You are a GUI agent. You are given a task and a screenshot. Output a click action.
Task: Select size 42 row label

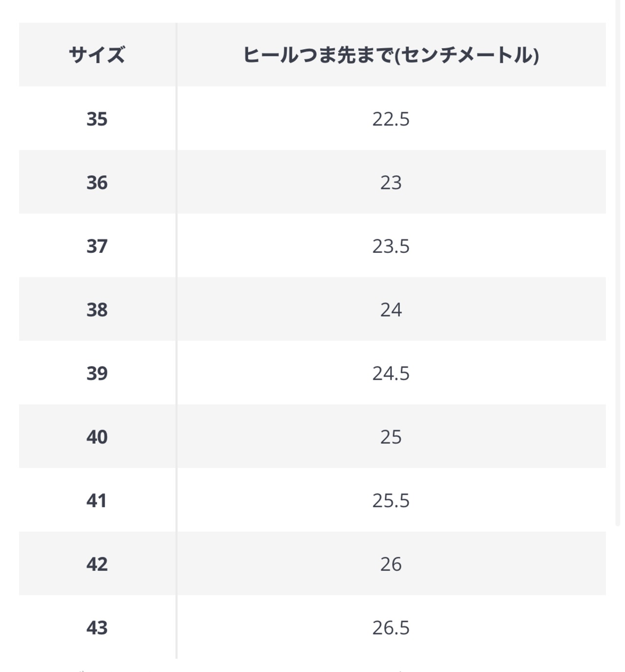[97, 564]
